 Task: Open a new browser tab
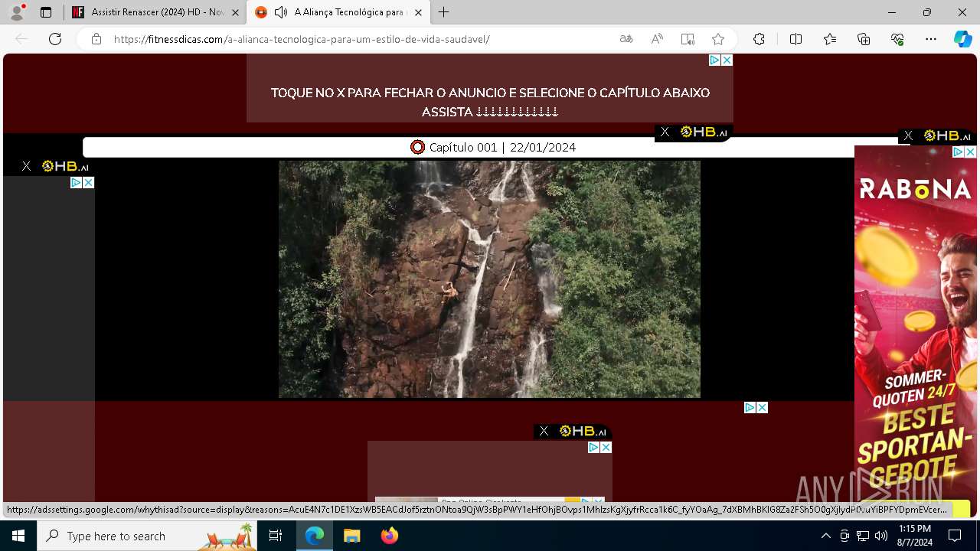(444, 12)
